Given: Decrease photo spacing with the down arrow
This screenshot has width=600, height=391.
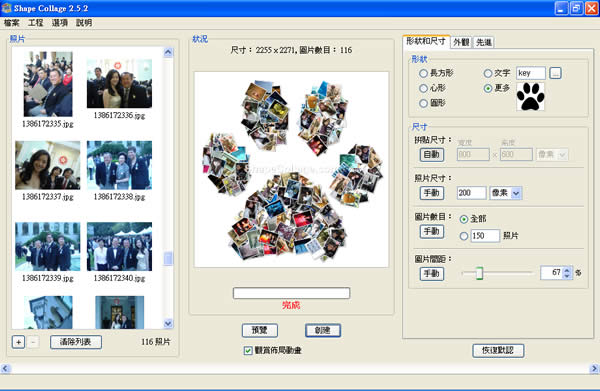Looking at the screenshot, I should click(567, 276).
